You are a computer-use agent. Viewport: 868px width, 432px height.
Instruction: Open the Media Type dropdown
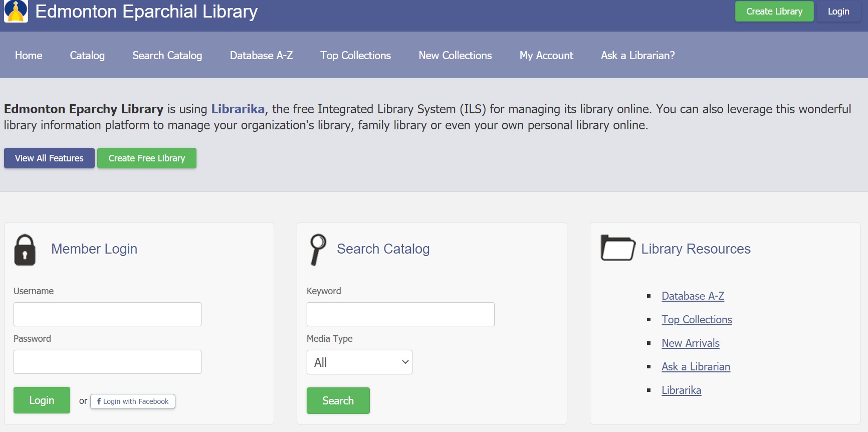click(x=359, y=362)
